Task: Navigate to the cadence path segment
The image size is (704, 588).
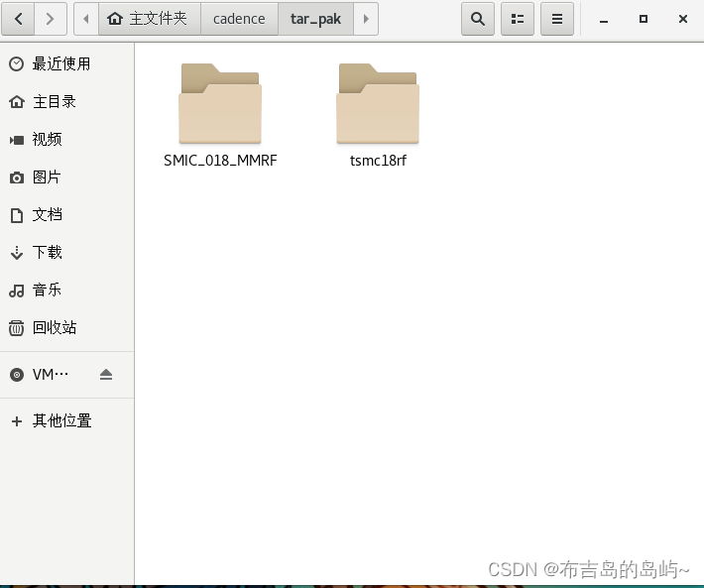Action: (x=239, y=19)
